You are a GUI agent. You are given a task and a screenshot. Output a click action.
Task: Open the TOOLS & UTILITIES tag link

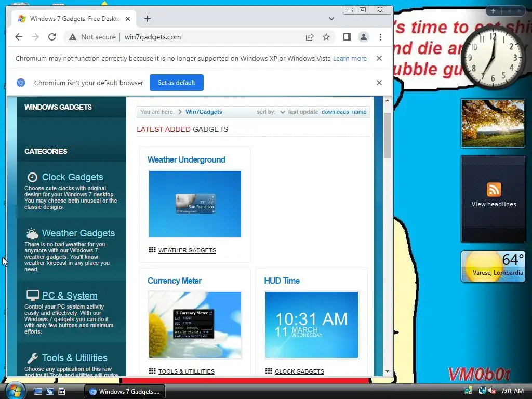pos(187,371)
